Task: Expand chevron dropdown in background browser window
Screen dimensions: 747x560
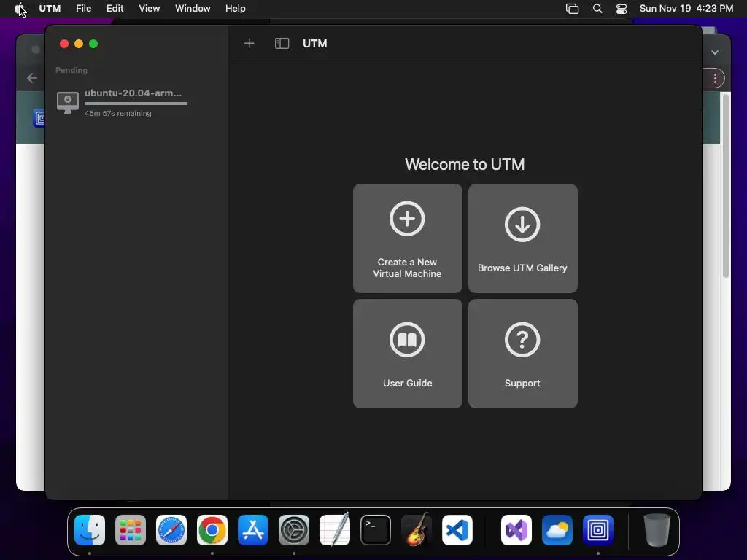Action: pos(715,52)
